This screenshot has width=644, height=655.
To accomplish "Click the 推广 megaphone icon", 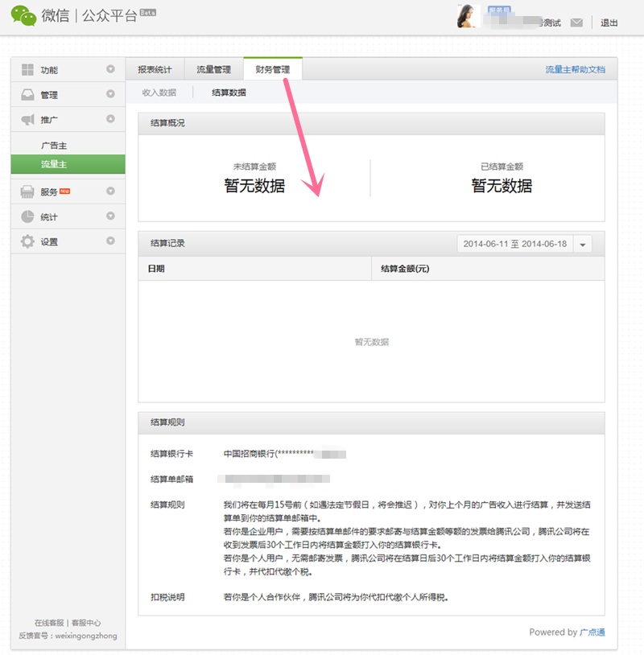I will click(27, 120).
